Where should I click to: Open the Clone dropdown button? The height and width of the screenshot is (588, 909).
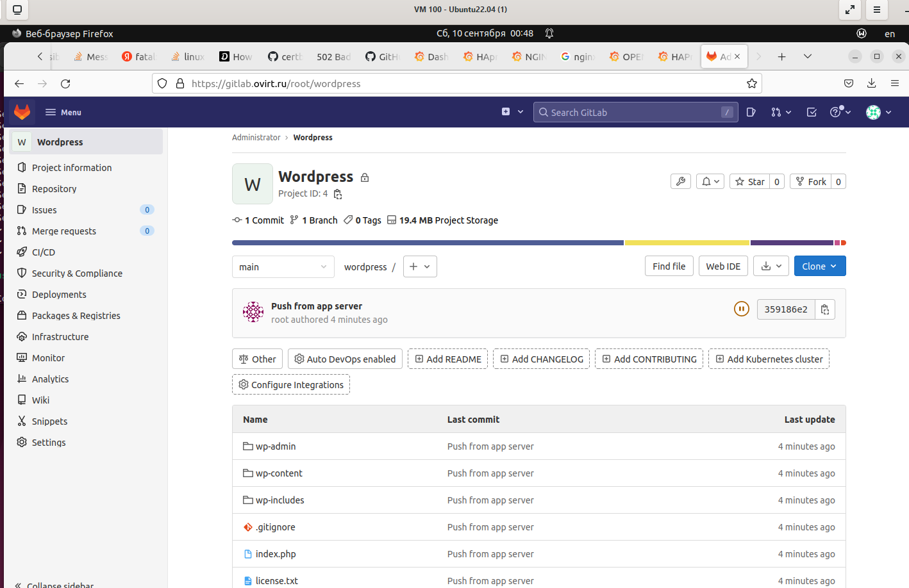click(820, 266)
